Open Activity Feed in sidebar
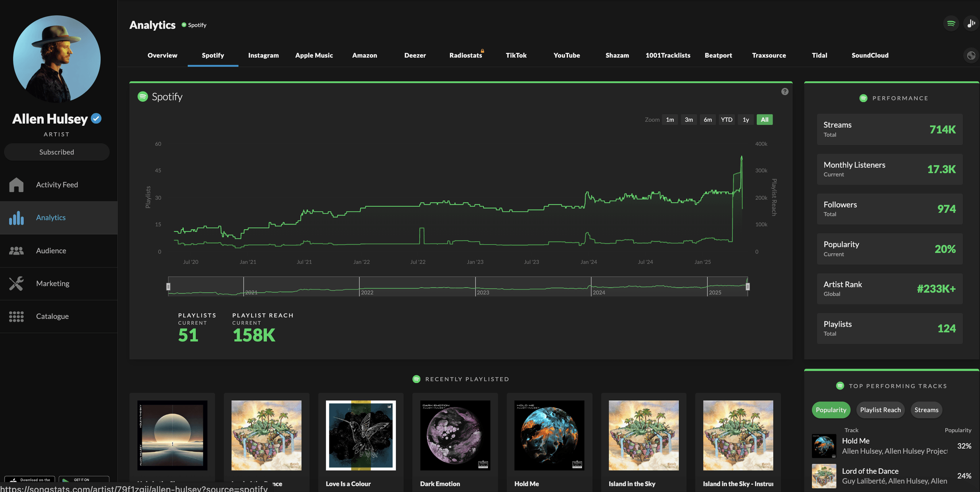The image size is (980, 492). coord(59,185)
